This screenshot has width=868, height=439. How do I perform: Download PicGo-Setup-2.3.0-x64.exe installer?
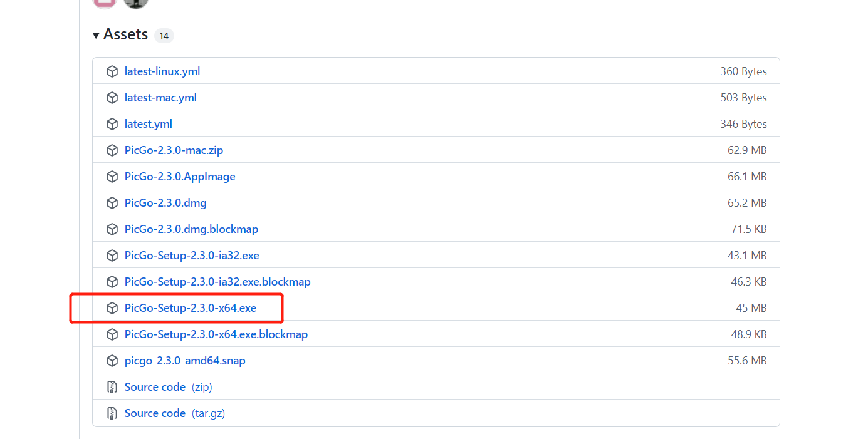190,308
